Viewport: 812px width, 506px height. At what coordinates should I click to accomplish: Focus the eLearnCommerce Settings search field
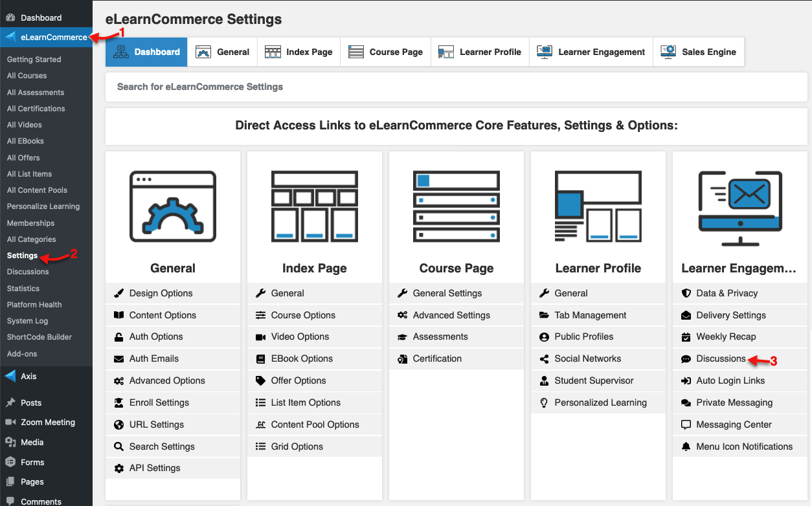coord(457,87)
